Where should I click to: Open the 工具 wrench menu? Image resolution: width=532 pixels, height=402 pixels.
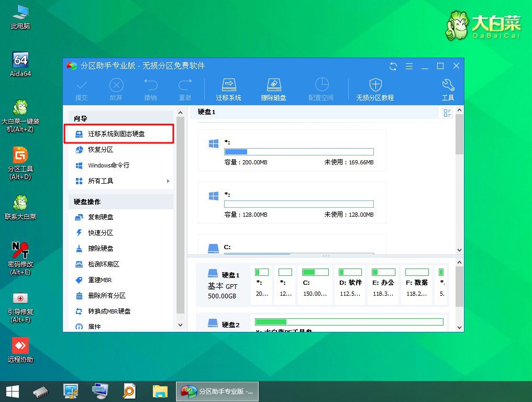[448, 88]
